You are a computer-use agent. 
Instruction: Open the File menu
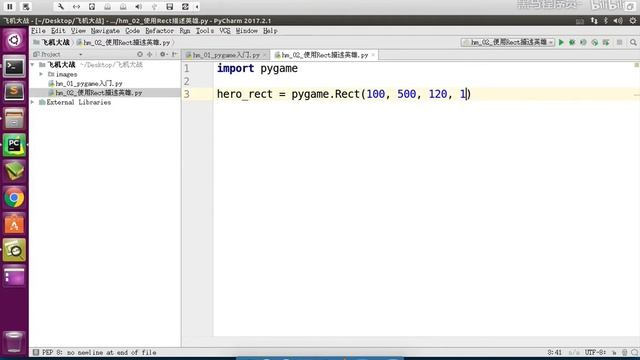pos(38,31)
